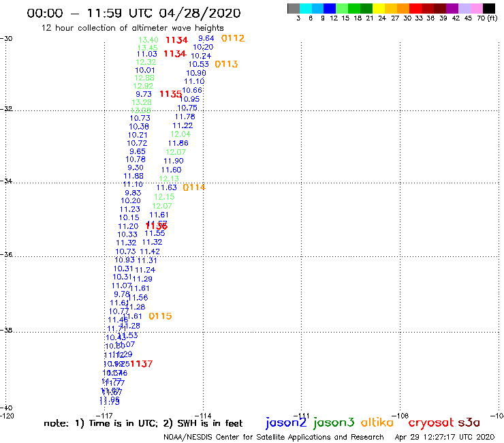Click the wave height value 12.32
The width and height of the screenshot is (504, 443).
pos(146,62)
